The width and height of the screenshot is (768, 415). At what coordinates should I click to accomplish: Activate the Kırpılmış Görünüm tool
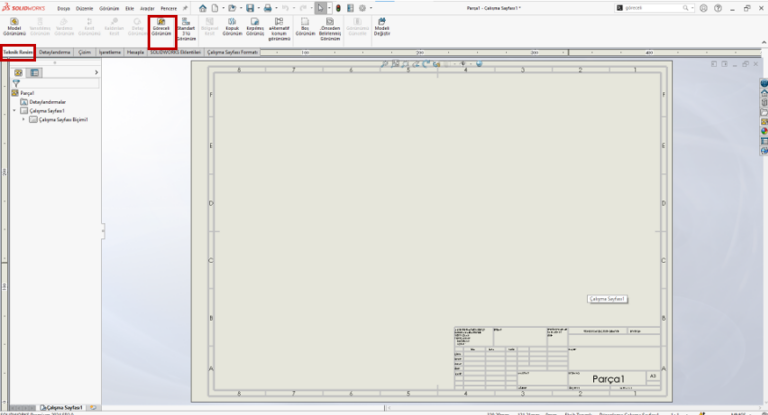255,26
